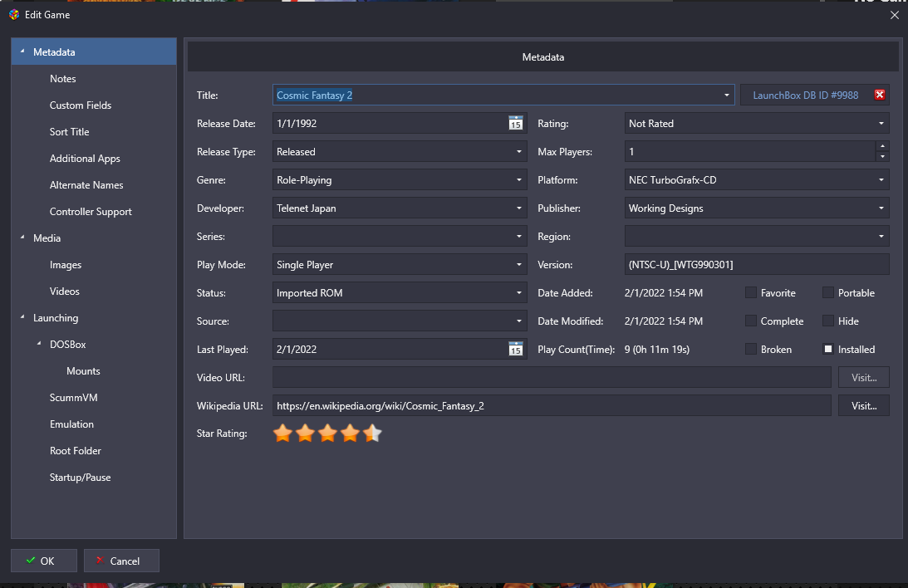This screenshot has width=908, height=588.
Task: Set rating with the first star
Action: coord(282,433)
